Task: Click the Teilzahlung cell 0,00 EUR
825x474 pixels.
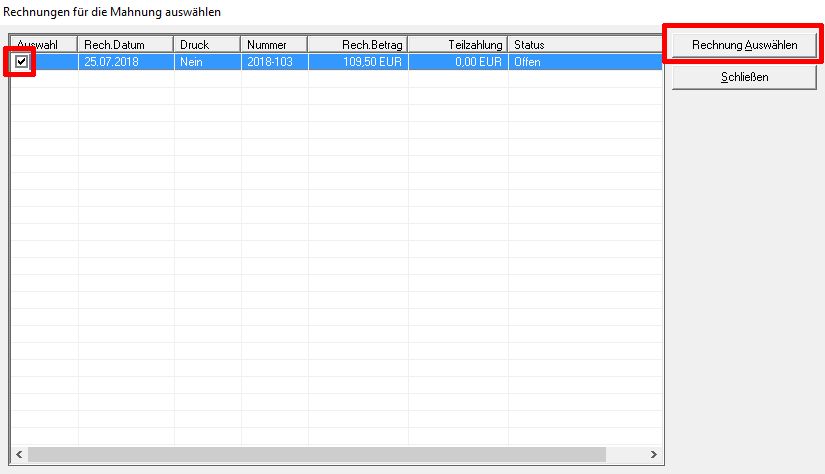Action: [458, 62]
